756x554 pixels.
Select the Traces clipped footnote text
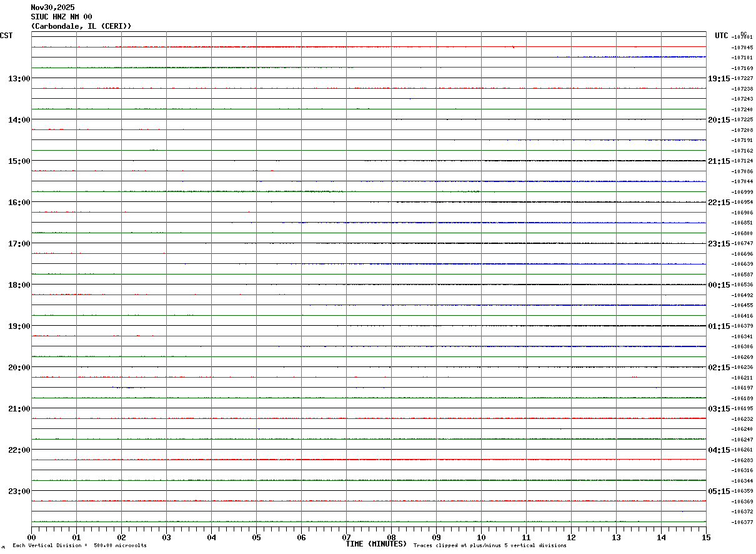(x=490, y=546)
